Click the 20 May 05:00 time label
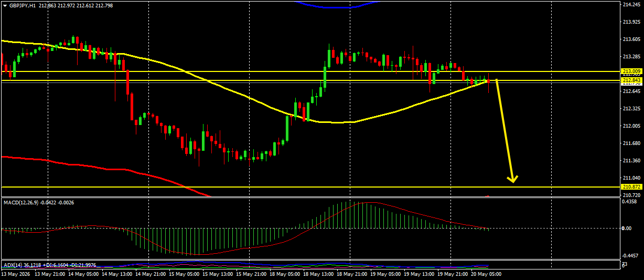Viewport: 644px width, 280px height. click(486, 274)
